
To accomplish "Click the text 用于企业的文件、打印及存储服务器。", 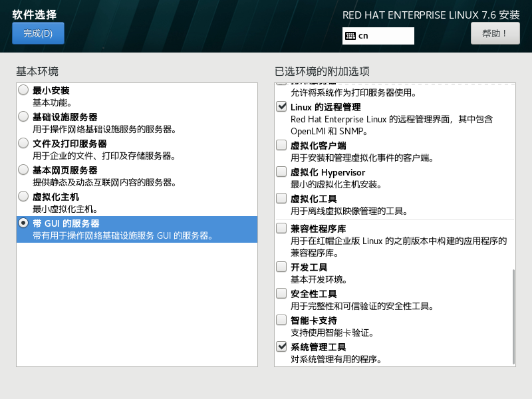I will [104, 156].
